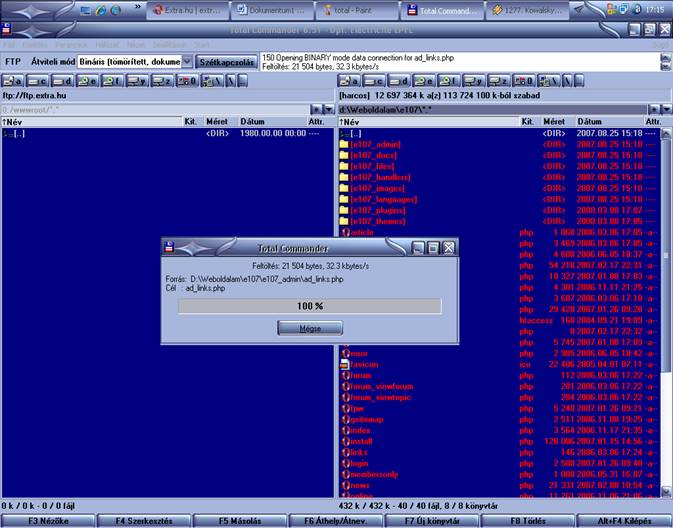This screenshot has height=528, width=673.
Task: Click the 100% upload progress bar
Action: click(309, 305)
